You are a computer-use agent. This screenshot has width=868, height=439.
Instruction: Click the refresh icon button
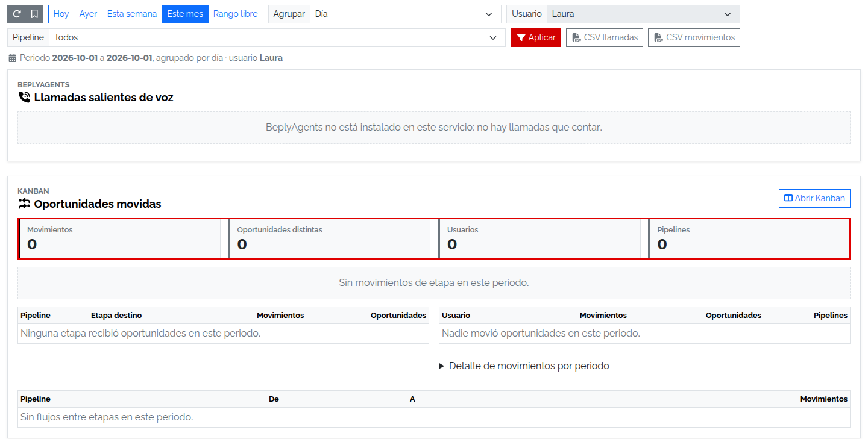(16, 14)
